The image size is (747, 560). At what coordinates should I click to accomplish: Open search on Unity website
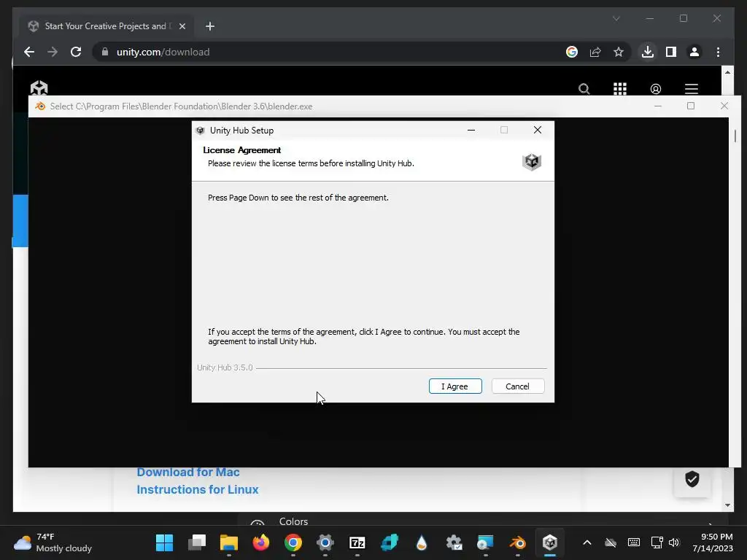(584, 88)
